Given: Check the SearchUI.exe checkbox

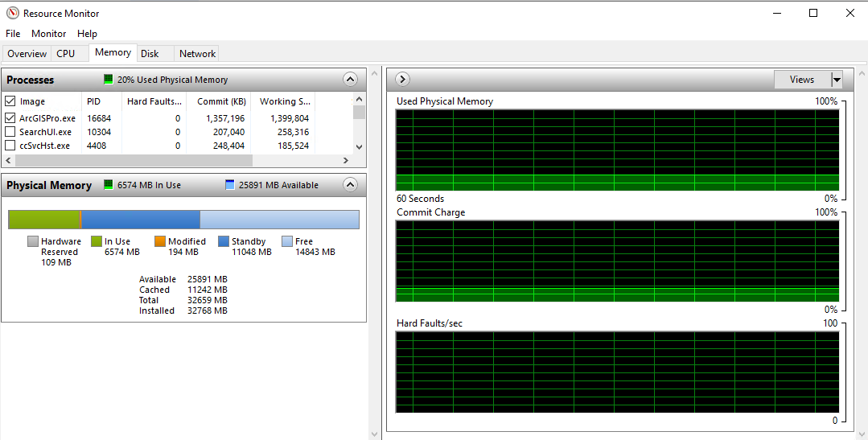Looking at the screenshot, I should (10, 132).
